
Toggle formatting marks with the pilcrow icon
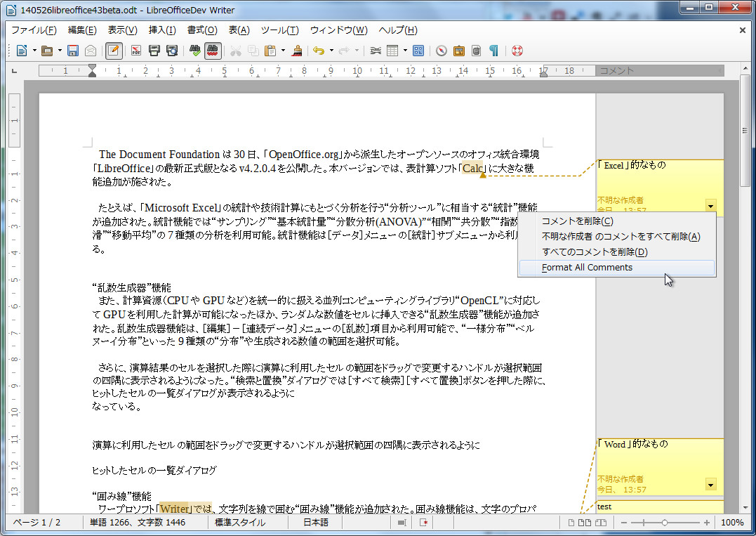pos(493,50)
